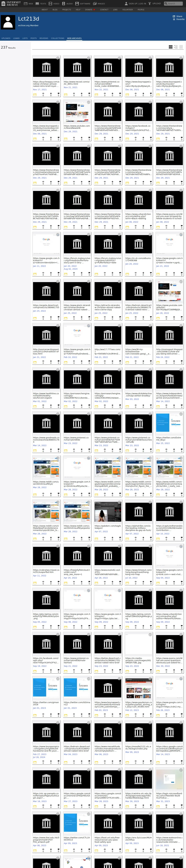Screen dimensions: 186x868
Task: Open the HELP menu item
Action: (78, 10)
